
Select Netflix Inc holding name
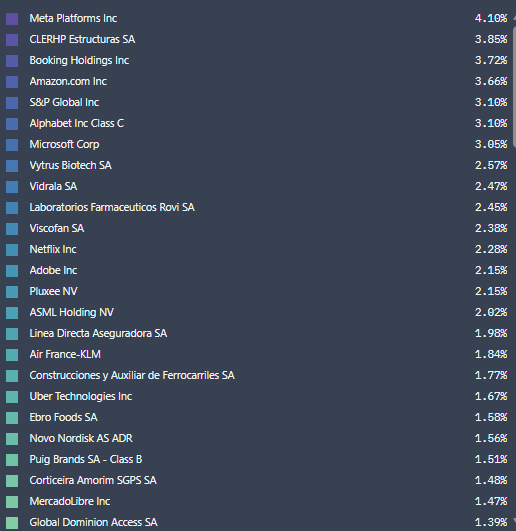[53, 249]
